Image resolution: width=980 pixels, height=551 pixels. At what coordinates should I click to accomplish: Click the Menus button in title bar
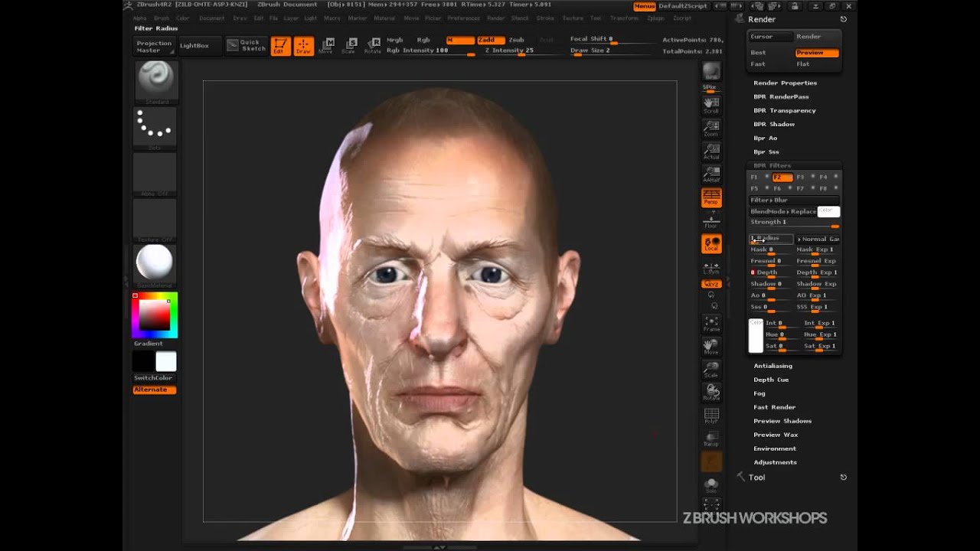pos(644,5)
